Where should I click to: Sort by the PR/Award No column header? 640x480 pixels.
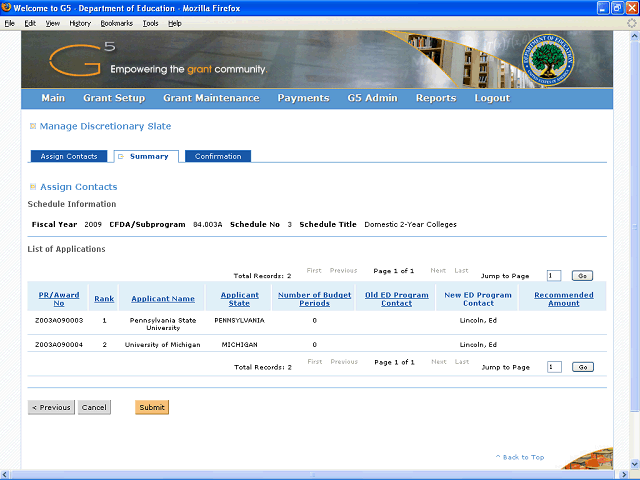59,298
